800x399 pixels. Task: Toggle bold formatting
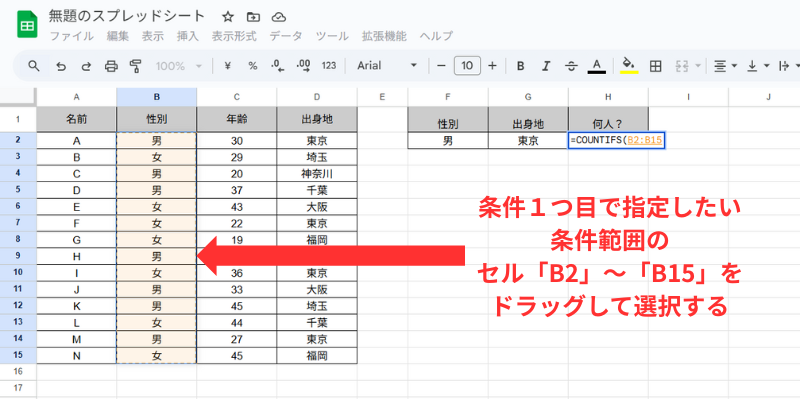(x=520, y=66)
